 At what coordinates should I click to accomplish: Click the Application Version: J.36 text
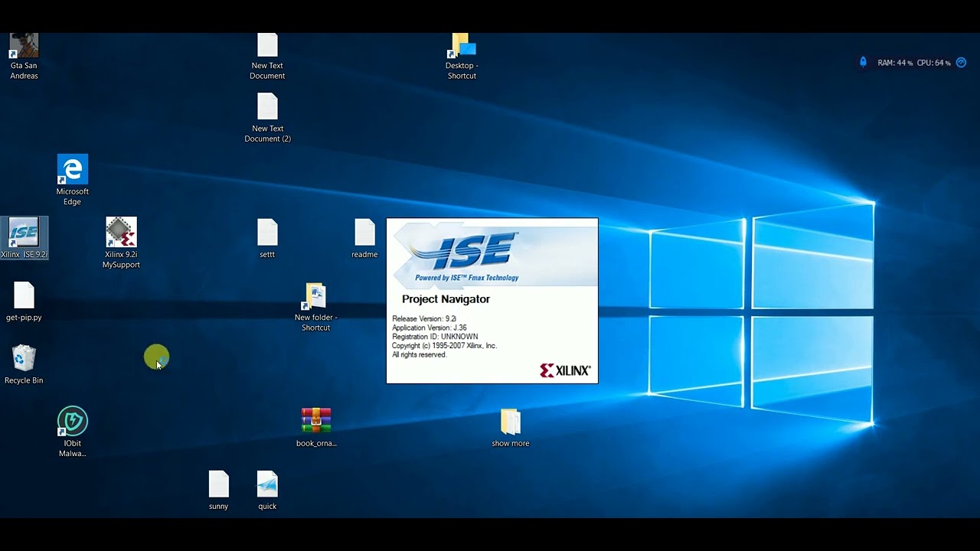pyautogui.click(x=430, y=328)
